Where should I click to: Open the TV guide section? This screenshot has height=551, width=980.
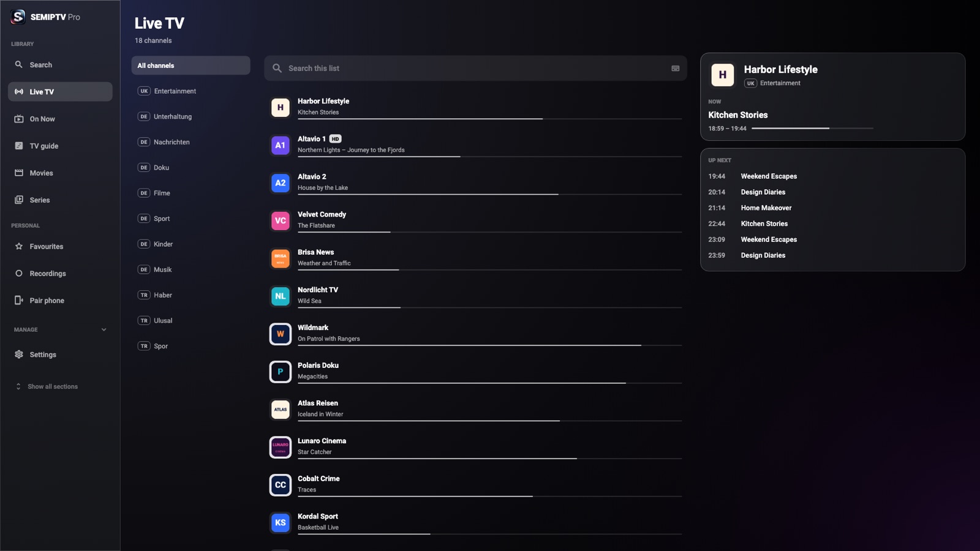click(60, 146)
